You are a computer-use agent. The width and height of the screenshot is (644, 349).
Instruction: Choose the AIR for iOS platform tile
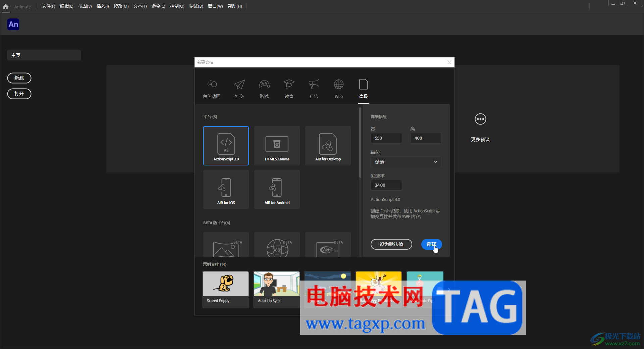226,189
